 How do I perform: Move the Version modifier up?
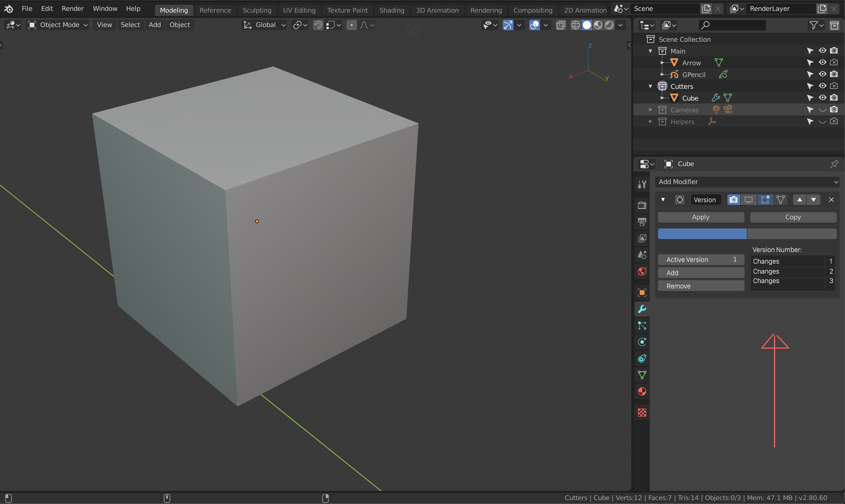[799, 200]
